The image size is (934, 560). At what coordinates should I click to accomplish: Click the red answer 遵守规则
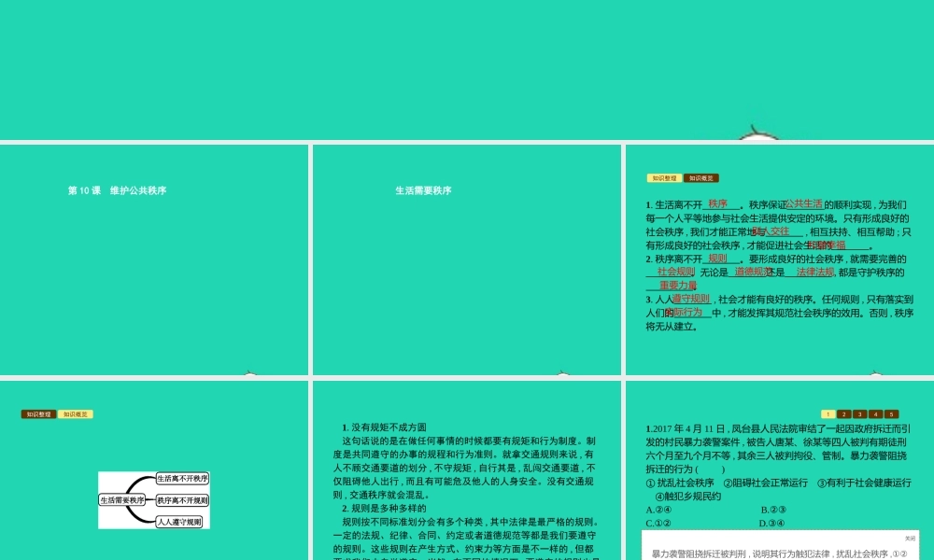[x=691, y=299]
